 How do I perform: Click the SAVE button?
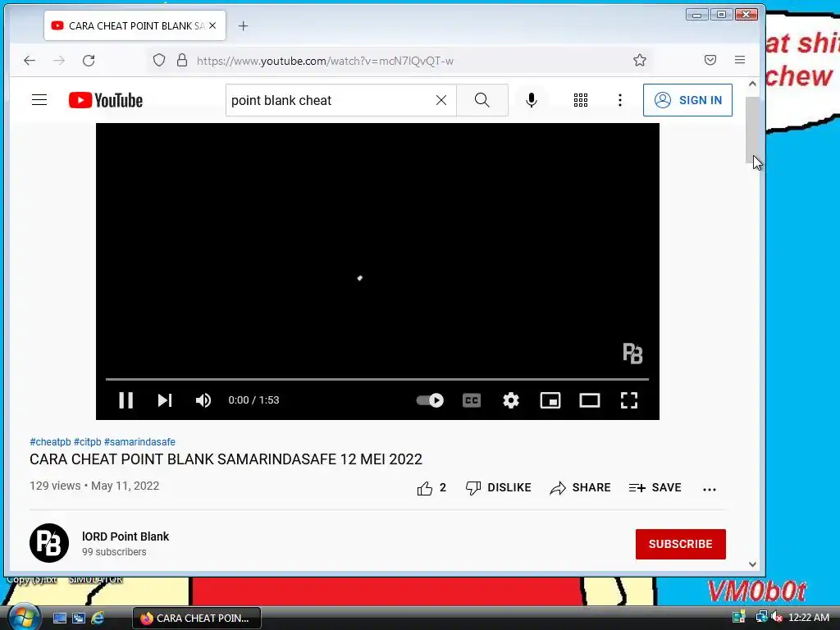pos(655,488)
